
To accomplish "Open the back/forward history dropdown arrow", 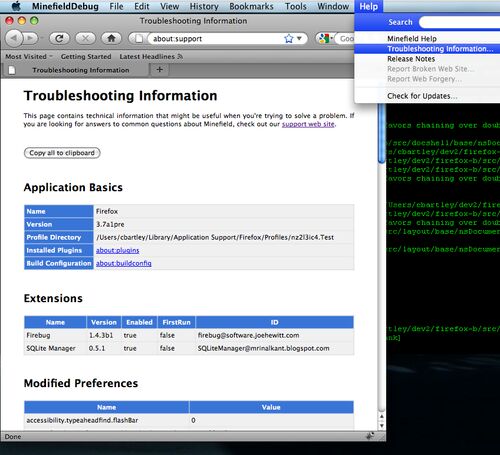I will pos(42,38).
